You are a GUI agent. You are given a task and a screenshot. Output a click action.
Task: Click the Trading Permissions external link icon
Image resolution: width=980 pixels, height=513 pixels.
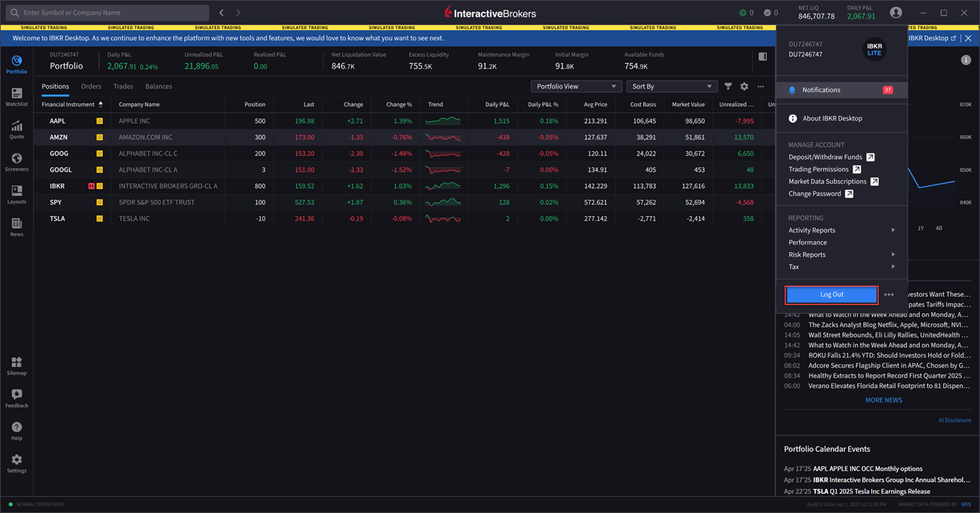(857, 169)
